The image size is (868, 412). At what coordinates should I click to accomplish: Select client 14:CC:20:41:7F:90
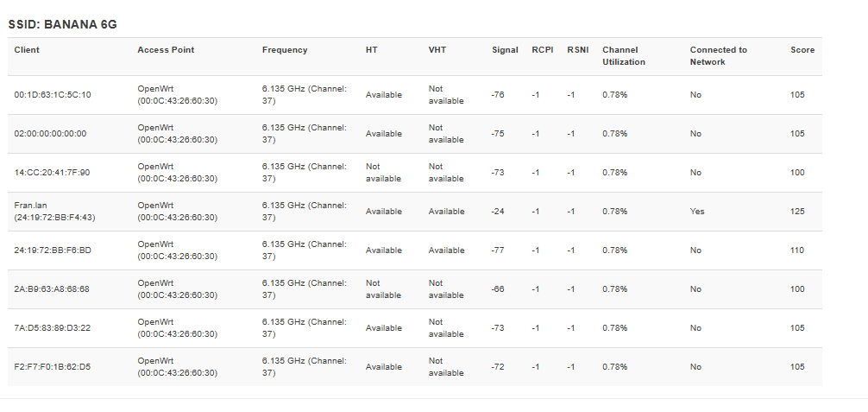(x=52, y=173)
